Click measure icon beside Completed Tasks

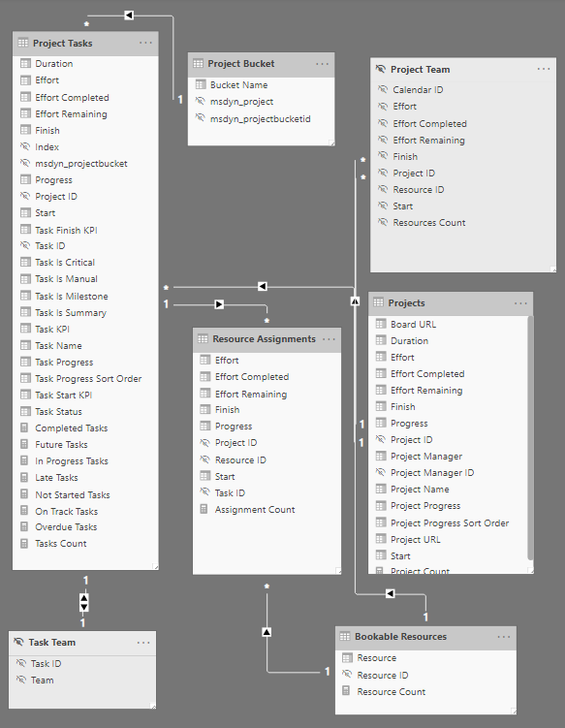[24, 427]
